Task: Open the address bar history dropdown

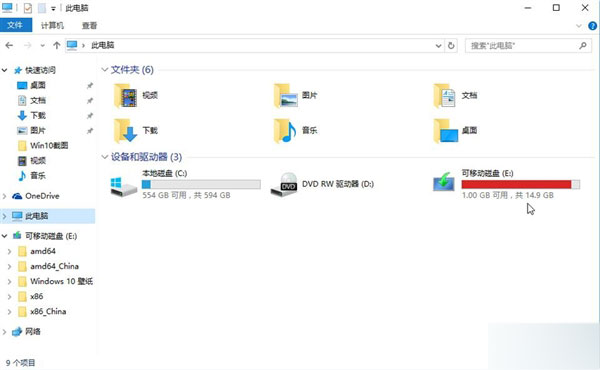Action: (x=439, y=46)
